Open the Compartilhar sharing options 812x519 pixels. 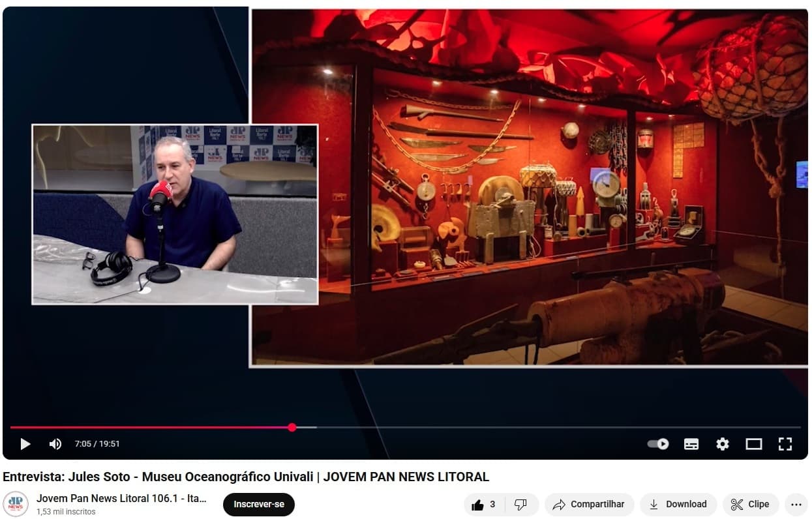(589, 504)
